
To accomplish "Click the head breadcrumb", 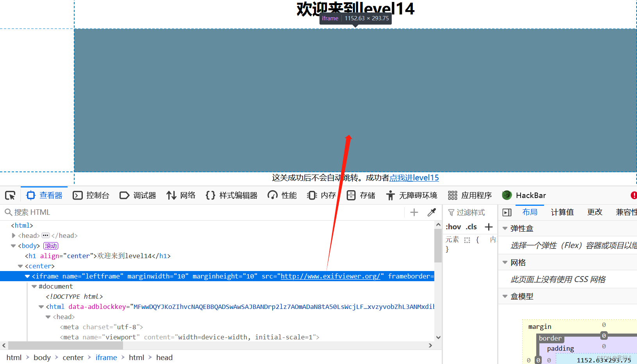I will click(x=164, y=357).
